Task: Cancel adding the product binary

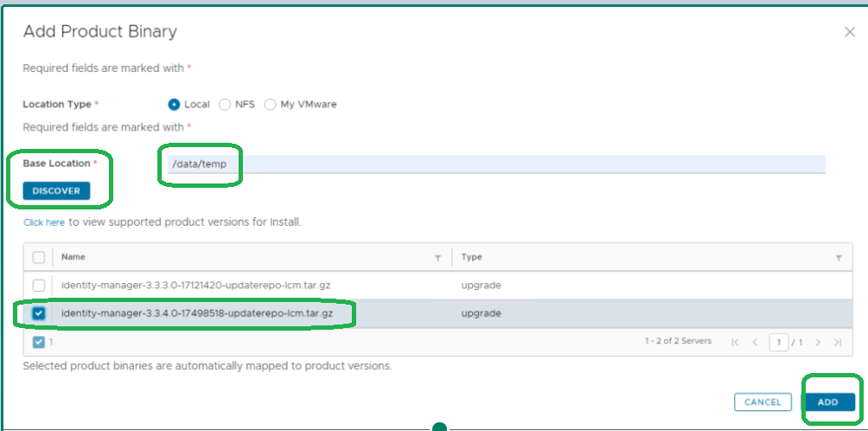Action: click(763, 402)
